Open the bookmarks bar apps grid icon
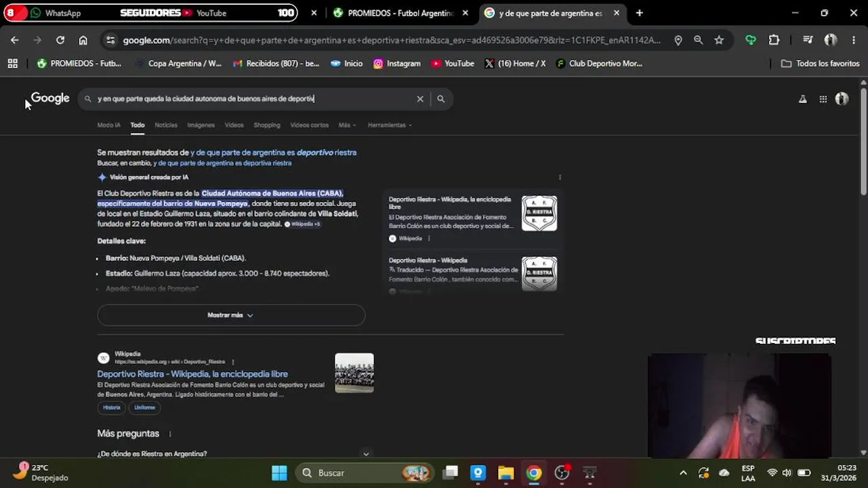Image resolution: width=868 pixels, height=488 pixels. (x=12, y=64)
